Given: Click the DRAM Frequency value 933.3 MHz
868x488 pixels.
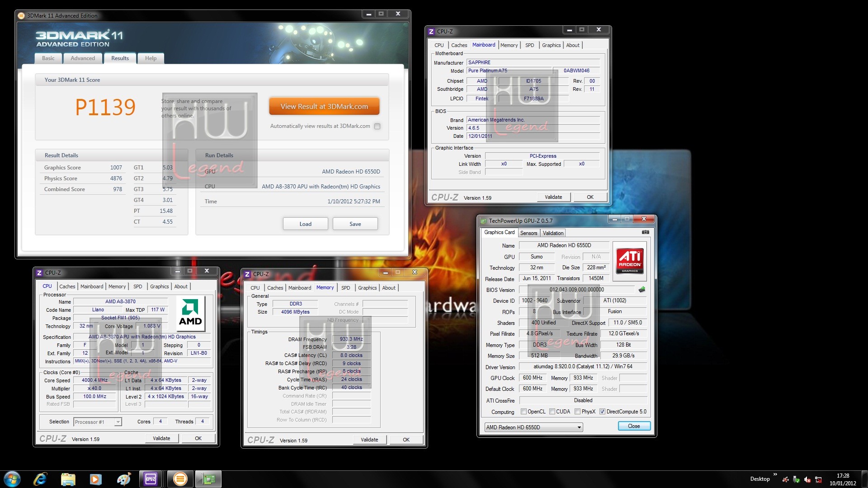Looking at the screenshot, I should point(351,339).
